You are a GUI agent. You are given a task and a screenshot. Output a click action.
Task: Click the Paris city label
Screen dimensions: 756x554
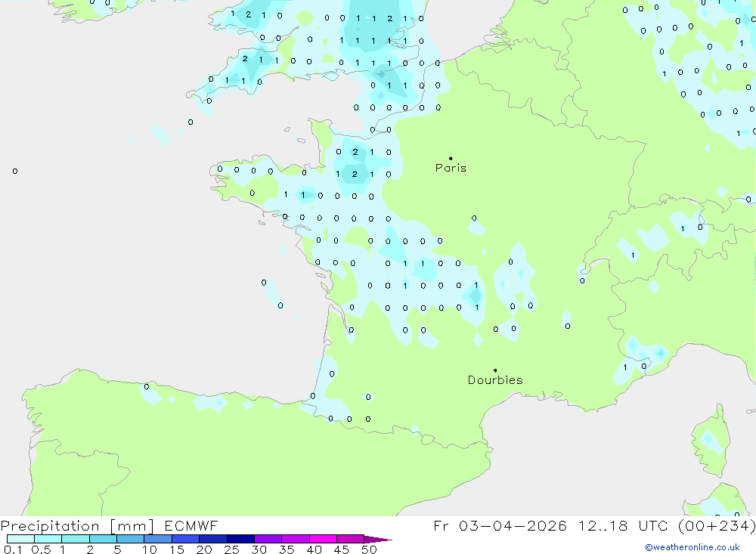(451, 168)
